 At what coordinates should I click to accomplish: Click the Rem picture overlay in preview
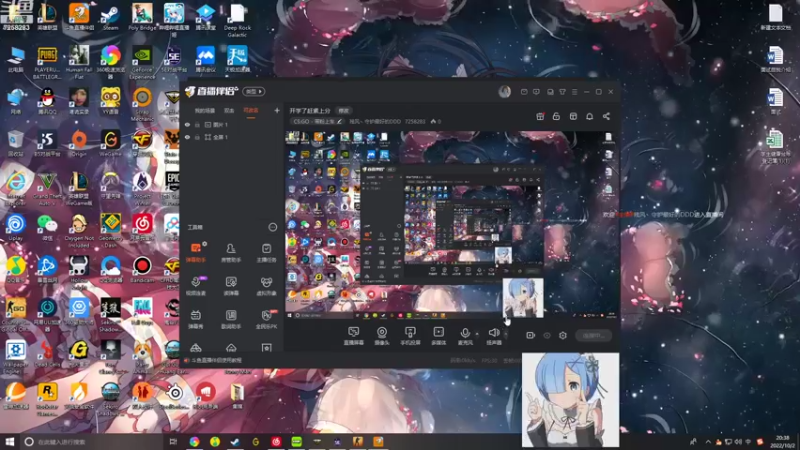523,298
